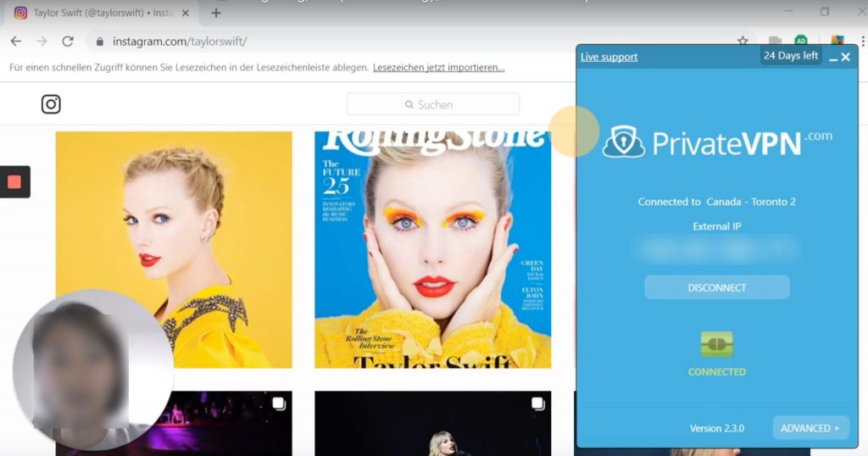Click the green AD extension icon
The image size is (868, 456).
pyautogui.click(x=800, y=41)
